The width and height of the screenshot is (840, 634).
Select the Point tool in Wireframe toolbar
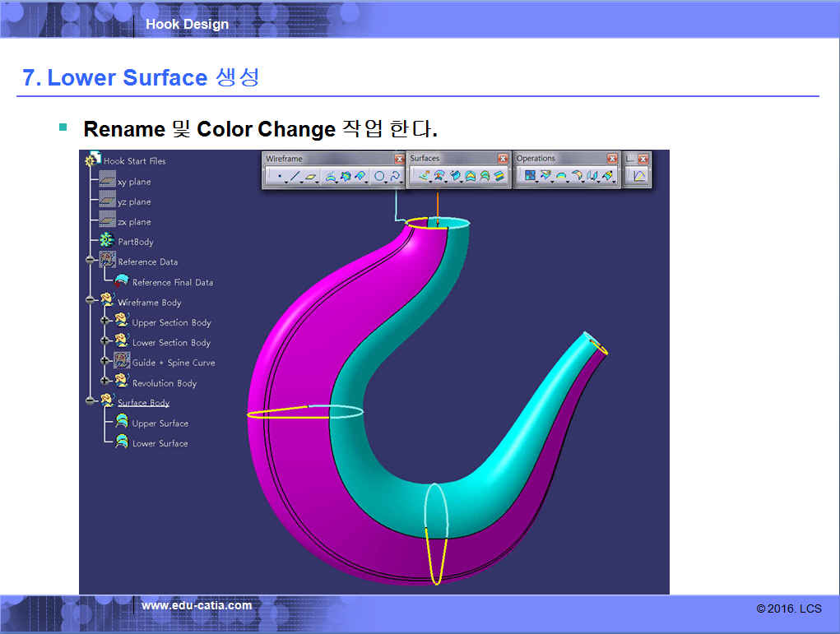pyautogui.click(x=279, y=176)
